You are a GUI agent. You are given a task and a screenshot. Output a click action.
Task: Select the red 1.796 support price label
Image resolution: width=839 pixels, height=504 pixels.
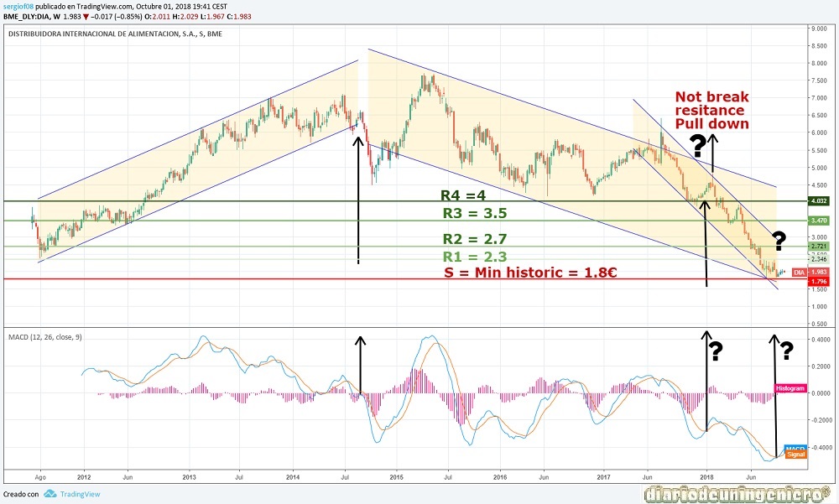[x=794, y=281]
